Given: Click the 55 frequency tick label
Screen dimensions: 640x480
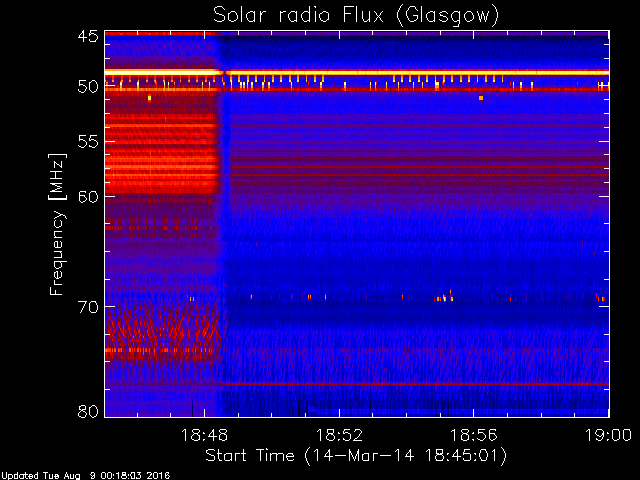Looking at the screenshot, I should tap(88, 142).
